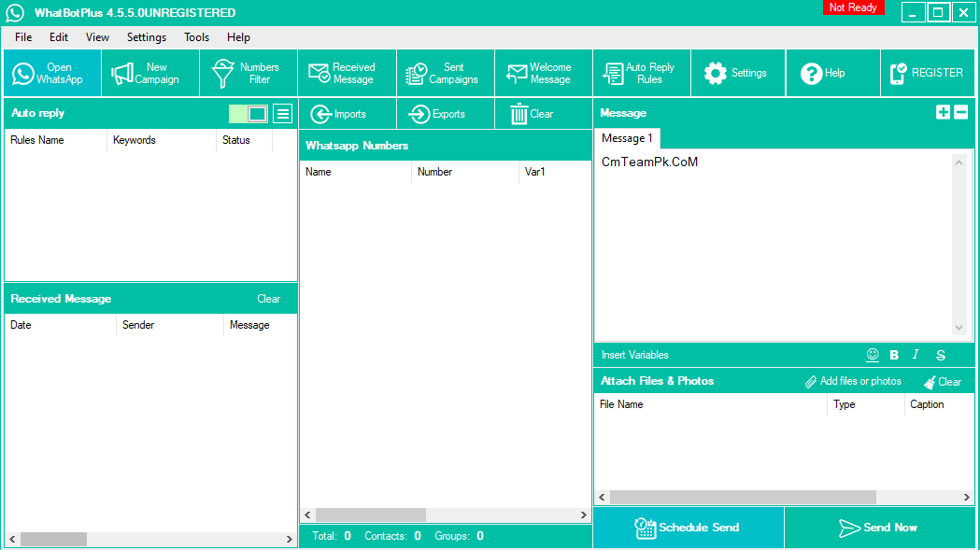Open the Auto reply list menu icon
Image resolution: width=980 pixels, height=550 pixels.
[x=283, y=114]
